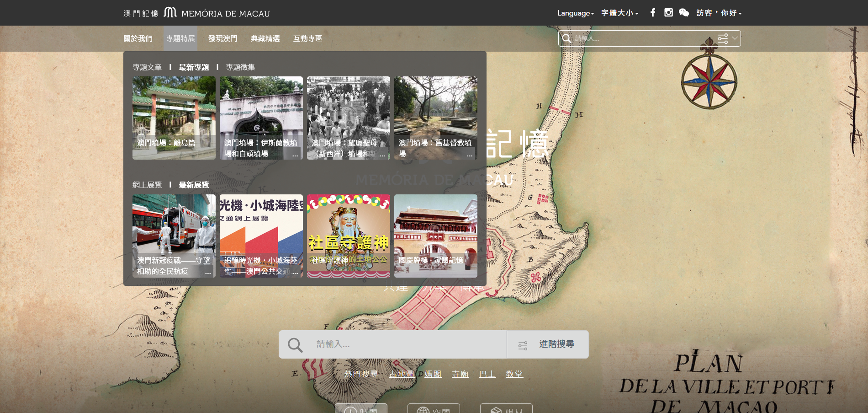Image resolution: width=868 pixels, height=413 pixels.
Task: Open 專題徵集 link
Action: pyautogui.click(x=241, y=67)
